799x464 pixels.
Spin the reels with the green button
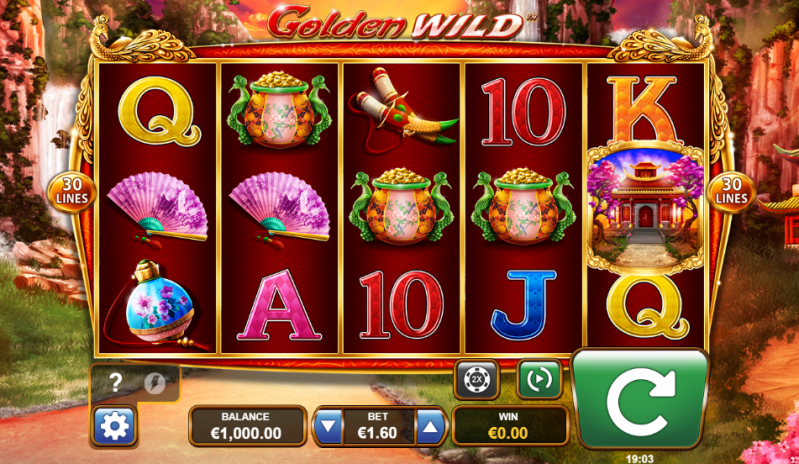641,398
